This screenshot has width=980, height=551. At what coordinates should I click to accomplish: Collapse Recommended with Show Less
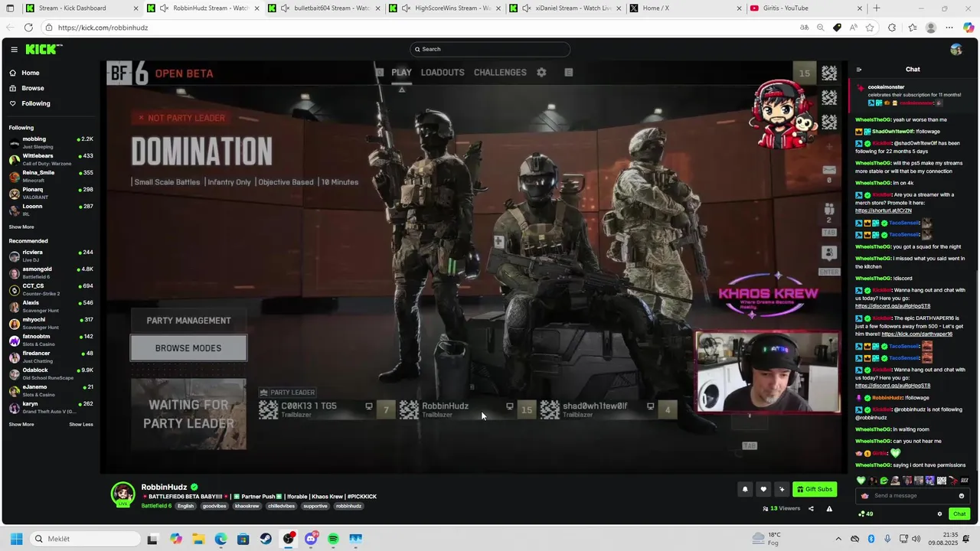pos(81,424)
